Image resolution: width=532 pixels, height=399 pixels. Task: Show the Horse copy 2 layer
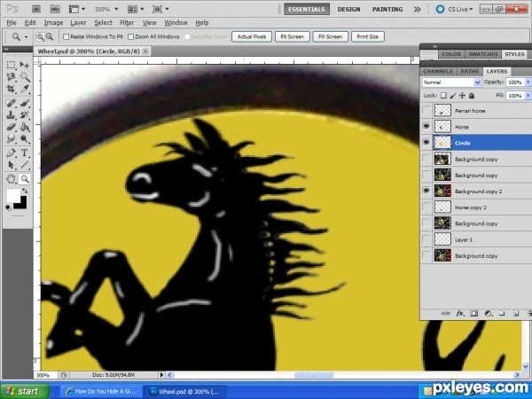pos(426,207)
